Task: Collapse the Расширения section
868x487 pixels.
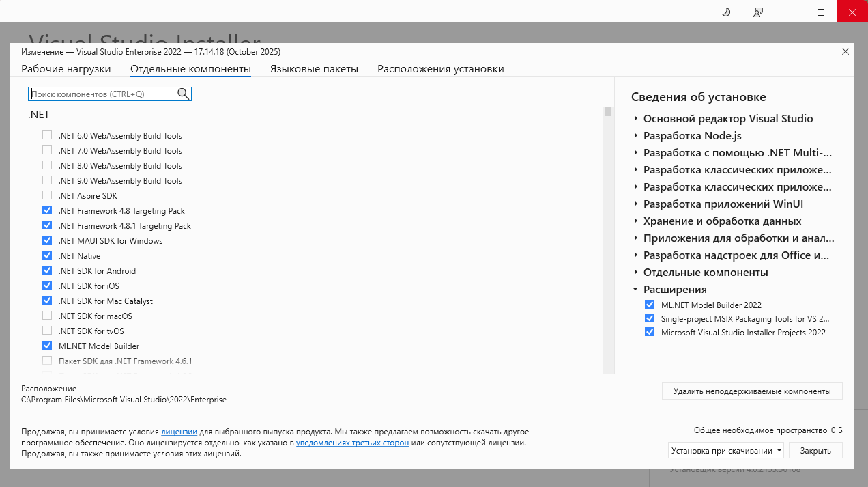Action: (x=635, y=290)
